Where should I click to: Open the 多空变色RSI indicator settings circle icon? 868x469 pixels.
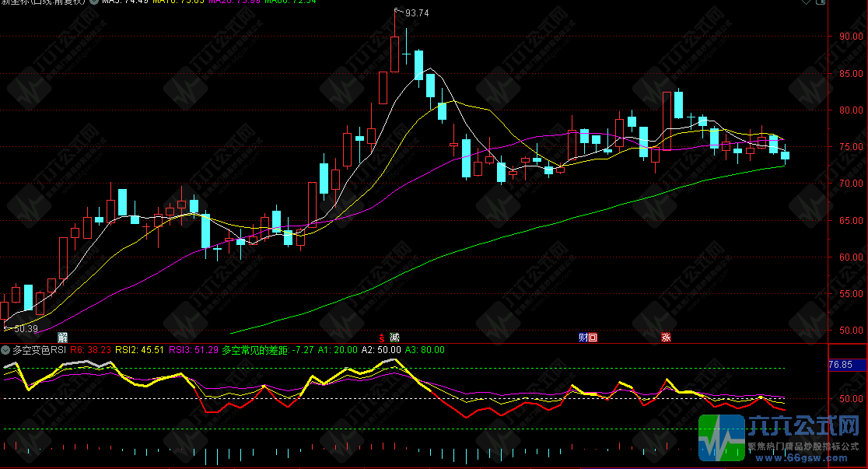point(5,350)
